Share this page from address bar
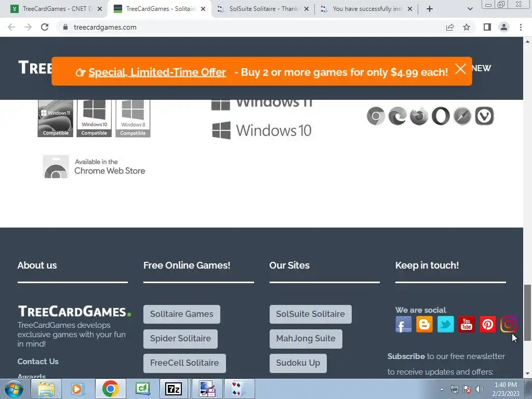532x399 pixels. point(450,27)
